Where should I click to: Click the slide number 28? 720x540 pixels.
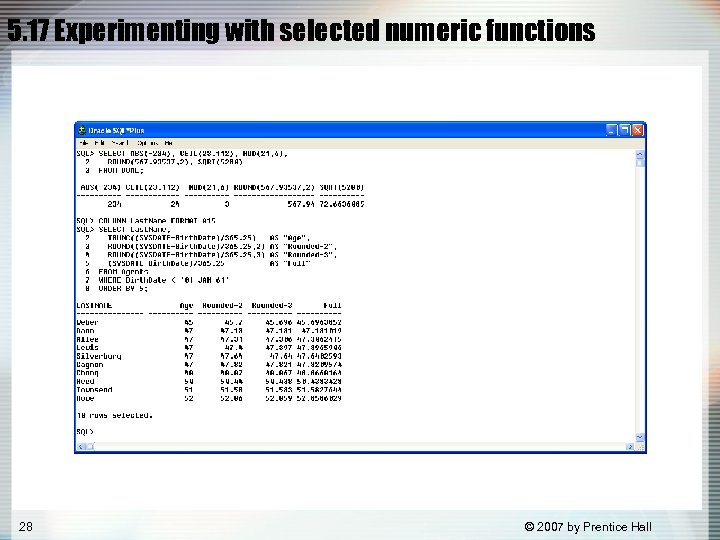tap(26, 526)
